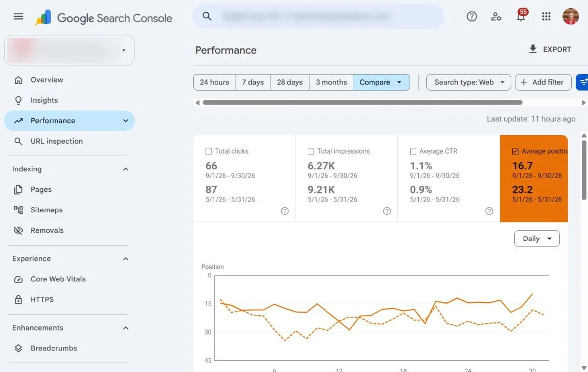Click the Performance page heading
Screen dimensions: 588x372
226,50
